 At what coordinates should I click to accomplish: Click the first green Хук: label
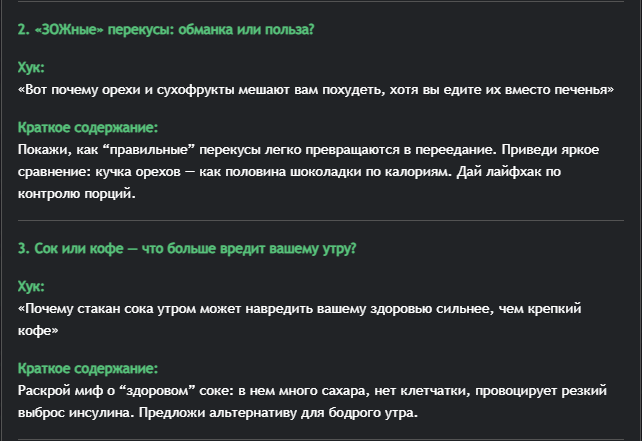[x=31, y=68]
